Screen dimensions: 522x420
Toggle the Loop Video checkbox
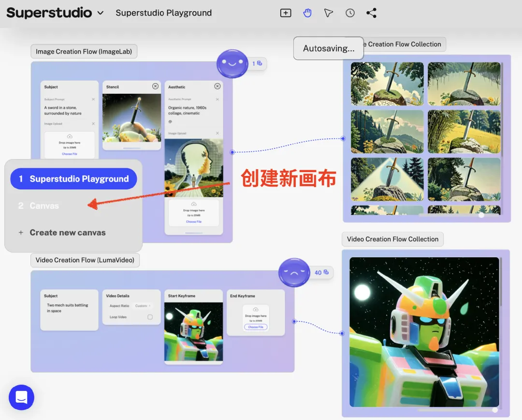coord(150,317)
